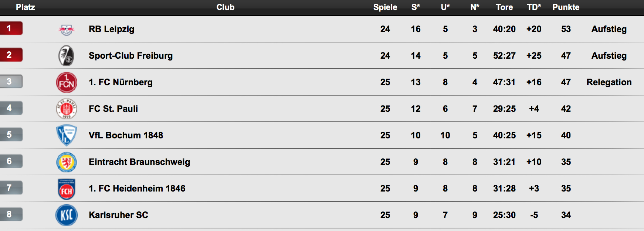The image size is (644, 231).
Task: Select the FC St. Pauli badge
Action: tap(67, 109)
